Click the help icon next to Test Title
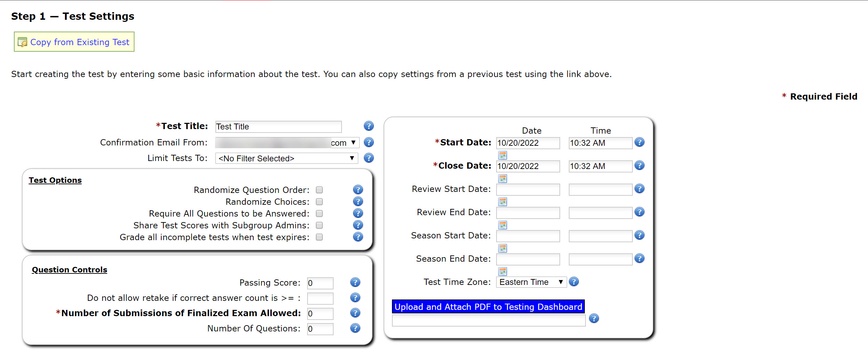 (369, 126)
